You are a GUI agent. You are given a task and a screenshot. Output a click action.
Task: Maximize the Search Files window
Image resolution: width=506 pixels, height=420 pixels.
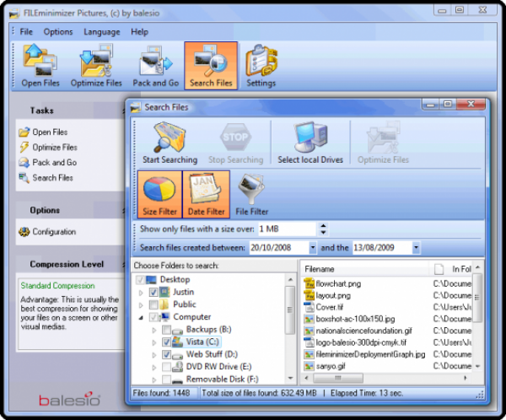[x=448, y=104]
